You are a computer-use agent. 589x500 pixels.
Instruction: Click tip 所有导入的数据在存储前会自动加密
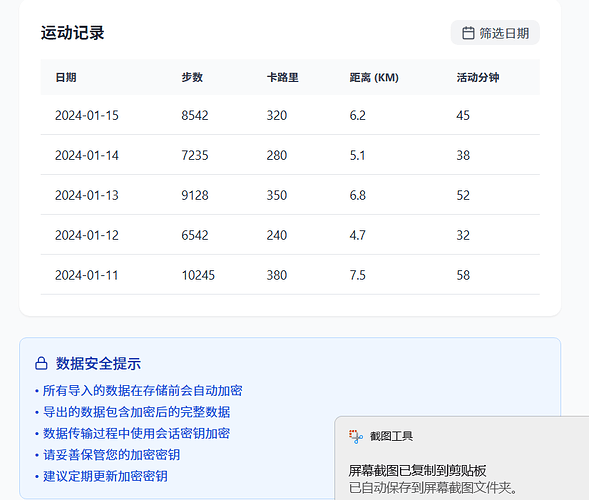pyautogui.click(x=142, y=391)
